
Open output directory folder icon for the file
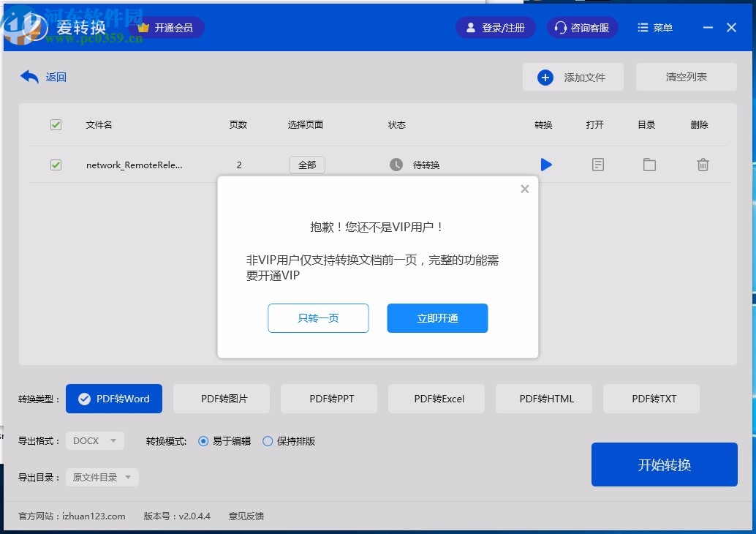tap(649, 165)
